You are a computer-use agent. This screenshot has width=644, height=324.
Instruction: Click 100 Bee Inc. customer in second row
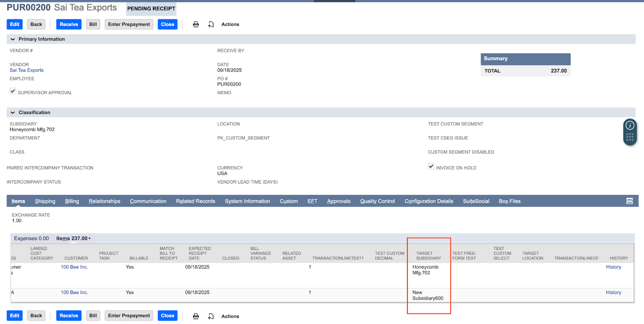[x=74, y=293]
